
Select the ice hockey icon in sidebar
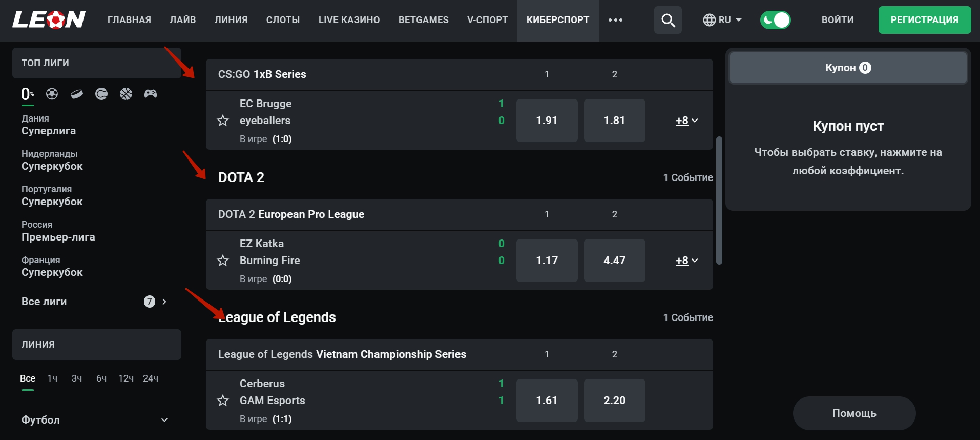pyautogui.click(x=77, y=94)
